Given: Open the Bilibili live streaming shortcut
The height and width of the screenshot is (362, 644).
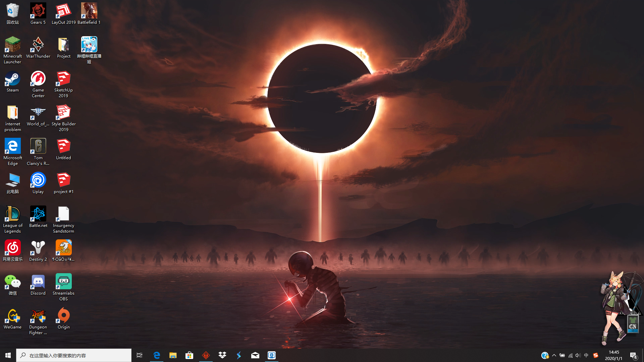Looking at the screenshot, I should tap(89, 51).
